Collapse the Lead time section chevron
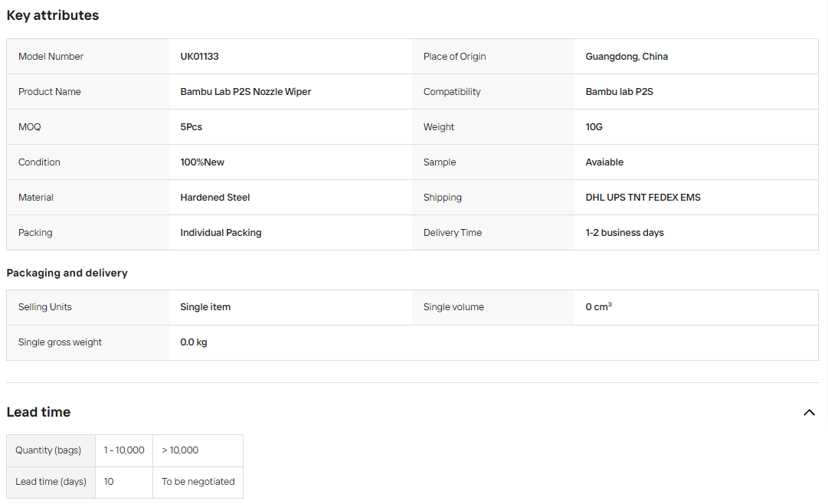 [808, 413]
